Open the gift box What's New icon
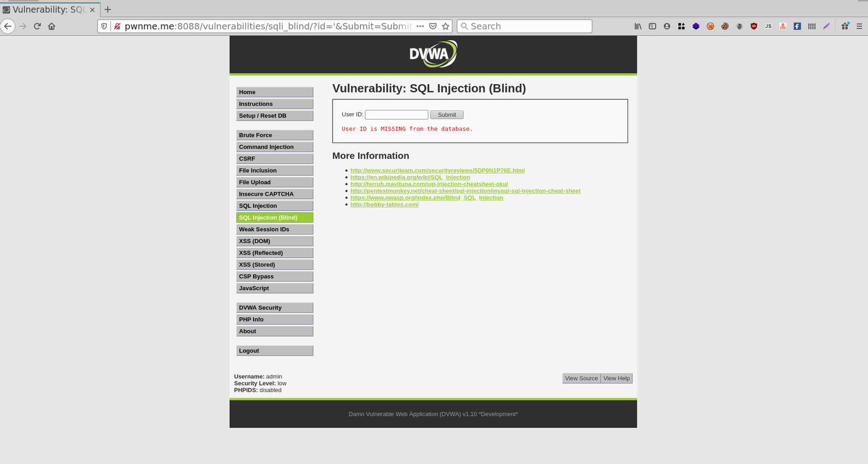The image size is (868, 464). [x=845, y=26]
